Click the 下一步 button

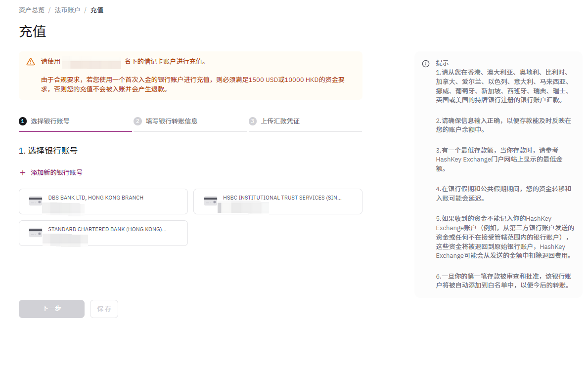point(51,309)
